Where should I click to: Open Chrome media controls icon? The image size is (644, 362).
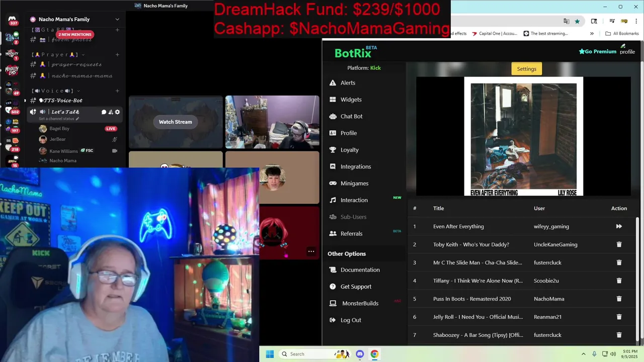[x=612, y=21]
